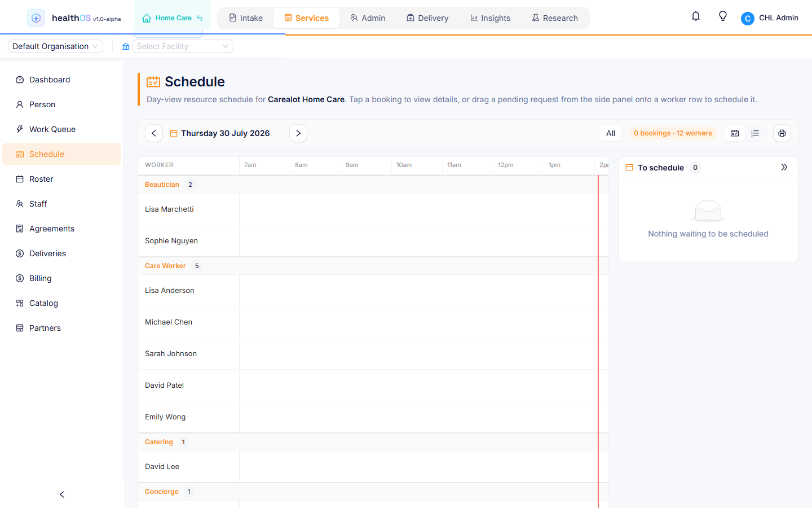Open the Services tab
812x508 pixels.
(307, 18)
